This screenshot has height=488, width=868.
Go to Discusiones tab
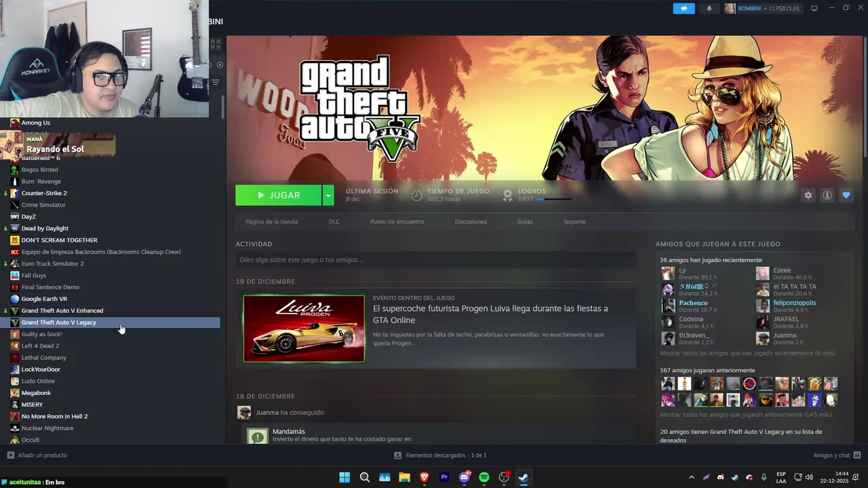coord(471,222)
